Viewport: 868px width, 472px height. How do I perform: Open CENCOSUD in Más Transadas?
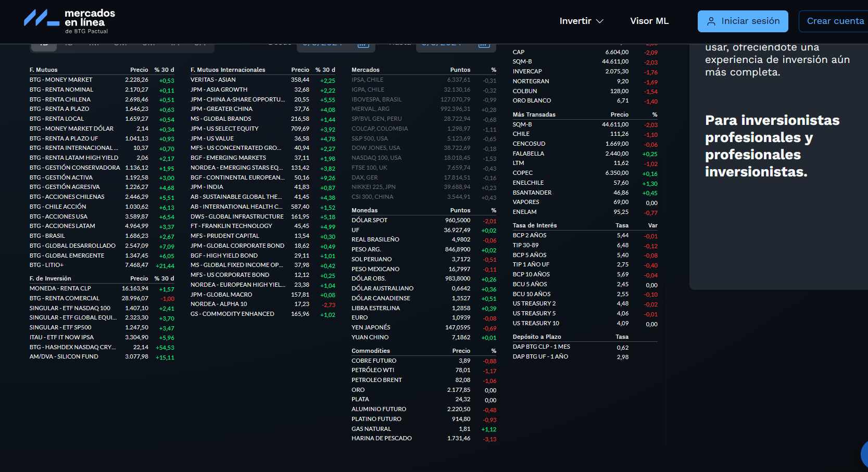point(585,144)
